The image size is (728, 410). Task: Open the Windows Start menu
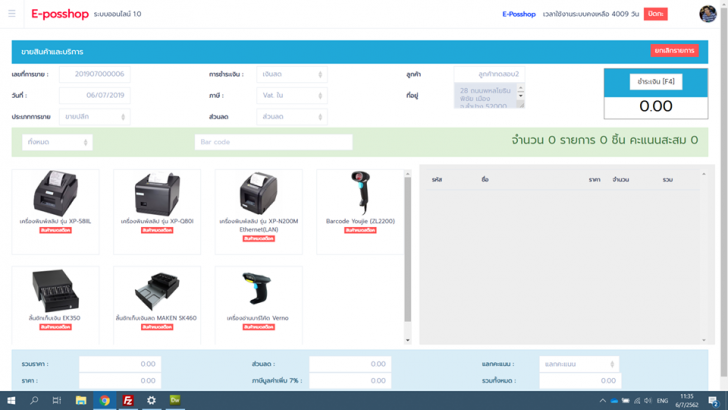[11, 400]
